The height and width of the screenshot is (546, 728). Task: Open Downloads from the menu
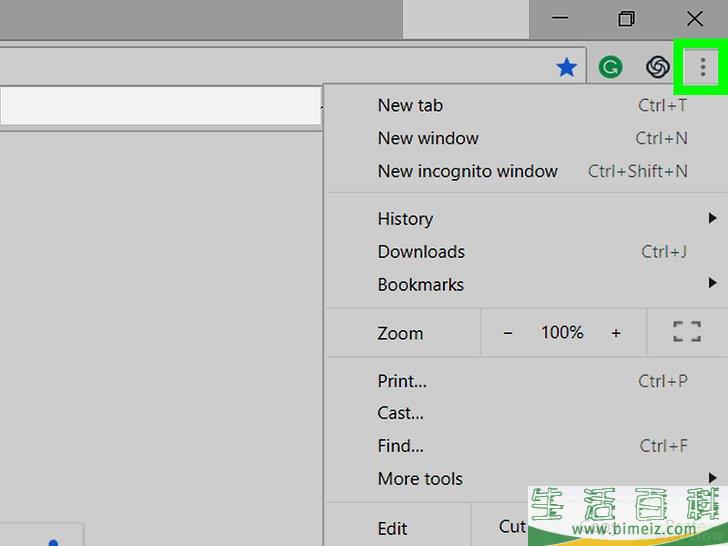pyautogui.click(x=421, y=251)
